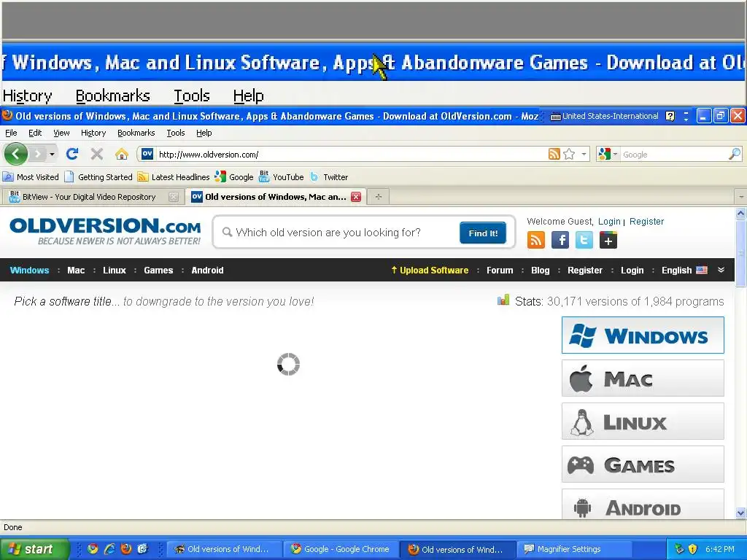Click the large Windows category button
The image size is (747, 560).
[x=643, y=335]
